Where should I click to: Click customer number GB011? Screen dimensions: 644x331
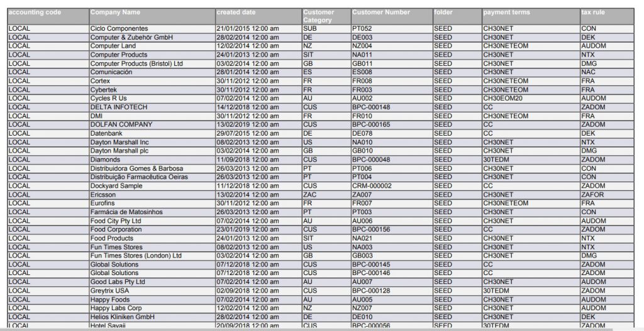pyautogui.click(x=392, y=63)
